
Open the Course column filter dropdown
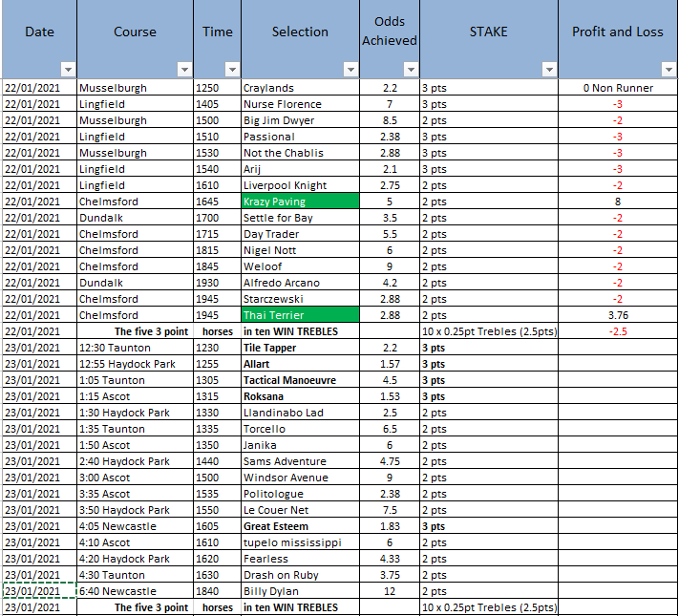(185, 70)
